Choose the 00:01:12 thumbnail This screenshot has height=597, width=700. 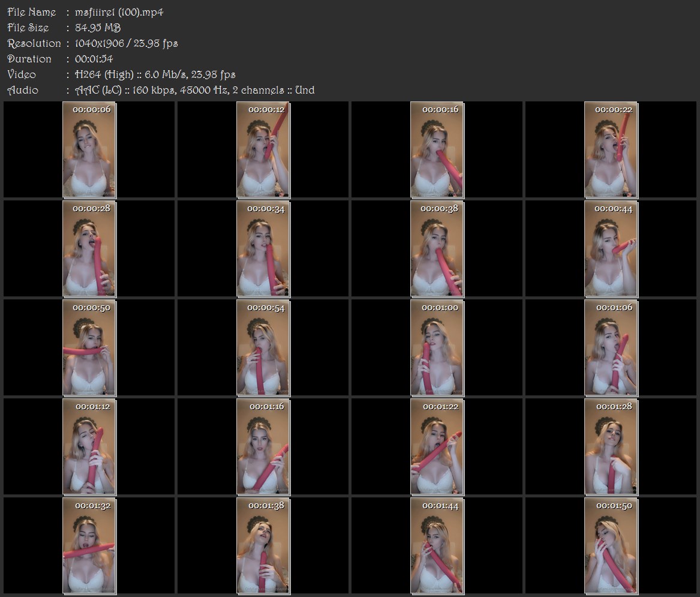(x=89, y=447)
